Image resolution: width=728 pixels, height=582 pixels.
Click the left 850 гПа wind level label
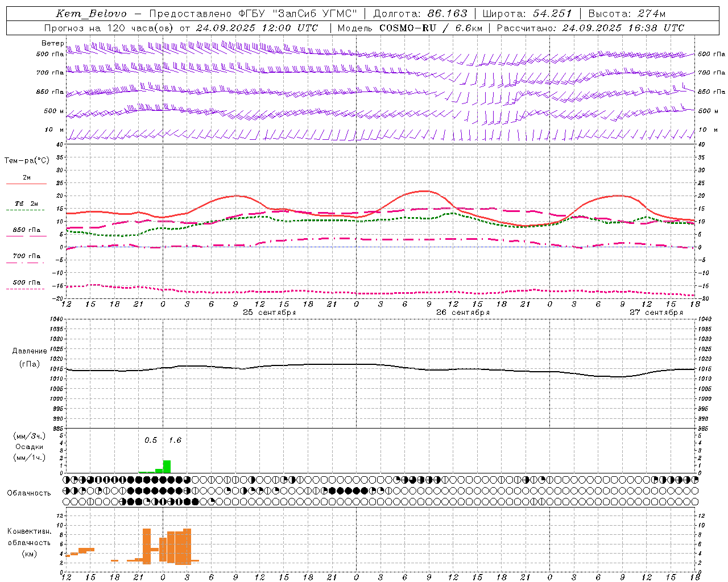tap(50, 92)
